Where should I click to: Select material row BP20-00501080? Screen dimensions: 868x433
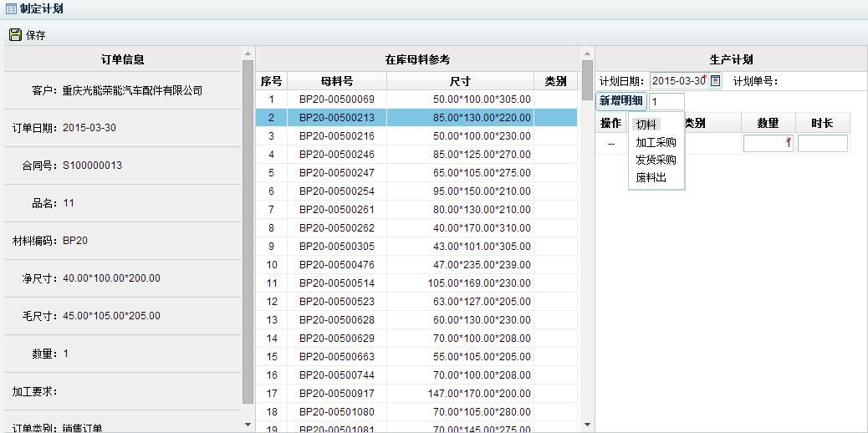[416, 412]
